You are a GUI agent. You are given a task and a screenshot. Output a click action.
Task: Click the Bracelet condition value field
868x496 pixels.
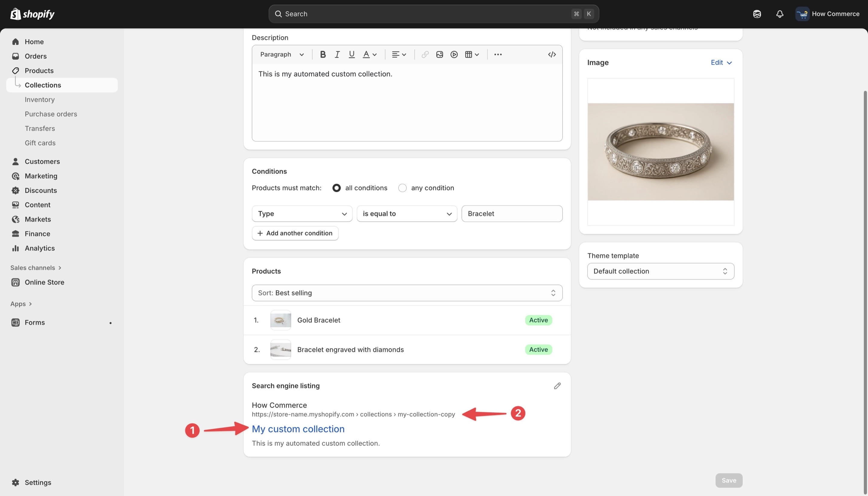tap(512, 214)
